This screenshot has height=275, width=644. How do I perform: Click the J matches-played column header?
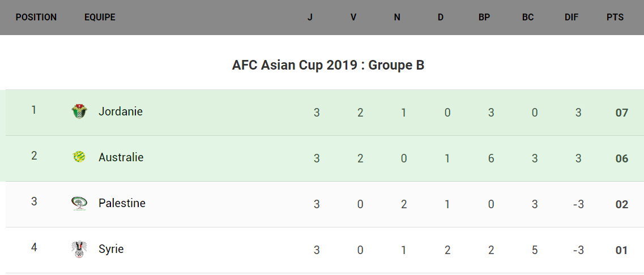[310, 18]
